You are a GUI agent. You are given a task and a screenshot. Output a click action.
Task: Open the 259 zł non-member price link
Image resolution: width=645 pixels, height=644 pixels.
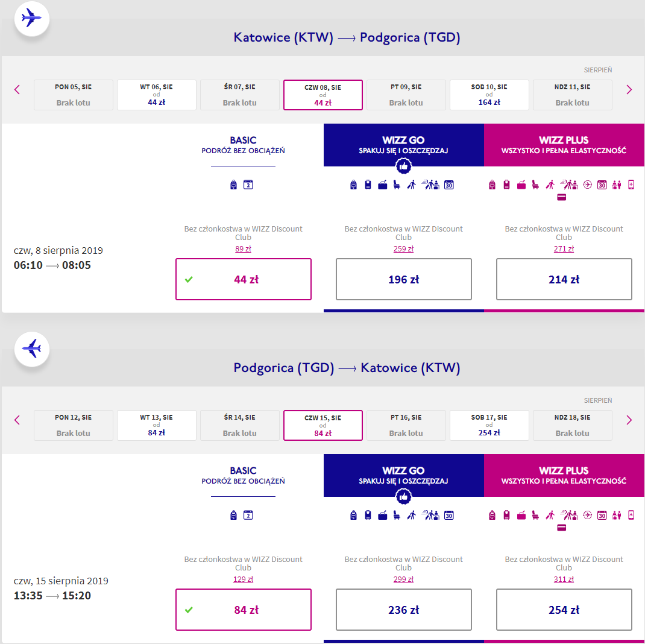pyautogui.click(x=403, y=249)
